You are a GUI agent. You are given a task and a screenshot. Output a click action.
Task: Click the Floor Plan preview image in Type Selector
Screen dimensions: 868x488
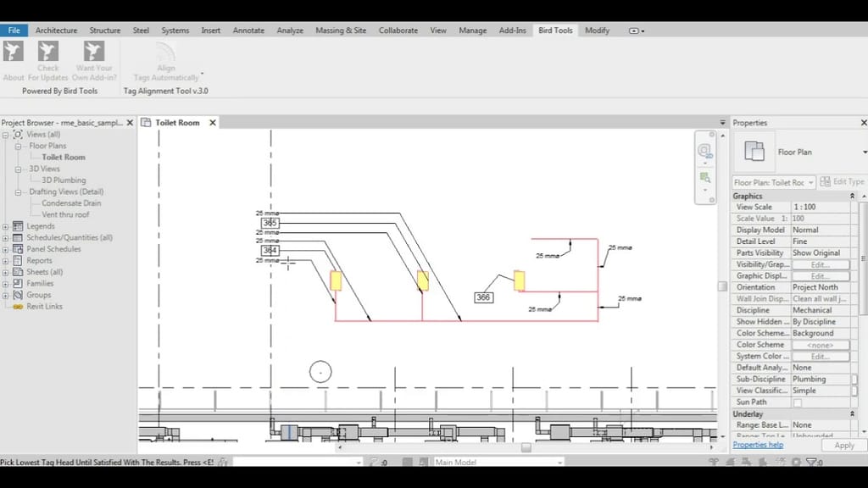[754, 152]
